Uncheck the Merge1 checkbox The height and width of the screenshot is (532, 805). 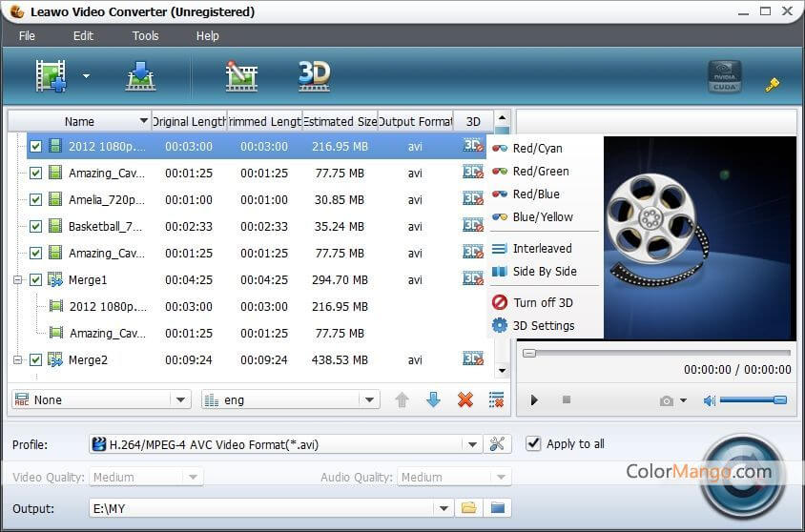(x=35, y=279)
